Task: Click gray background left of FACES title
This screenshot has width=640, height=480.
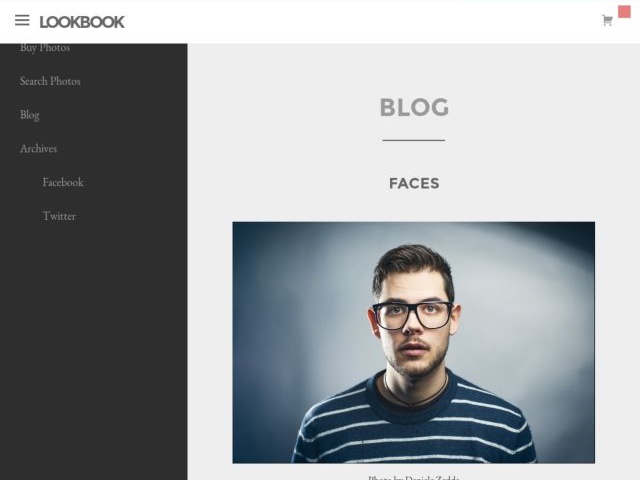Action: pos(286,183)
